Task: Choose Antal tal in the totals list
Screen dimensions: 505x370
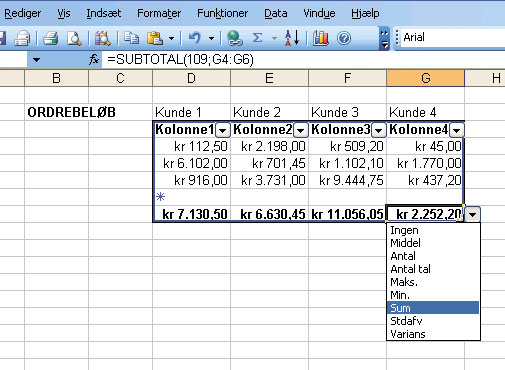Action: [x=433, y=269]
